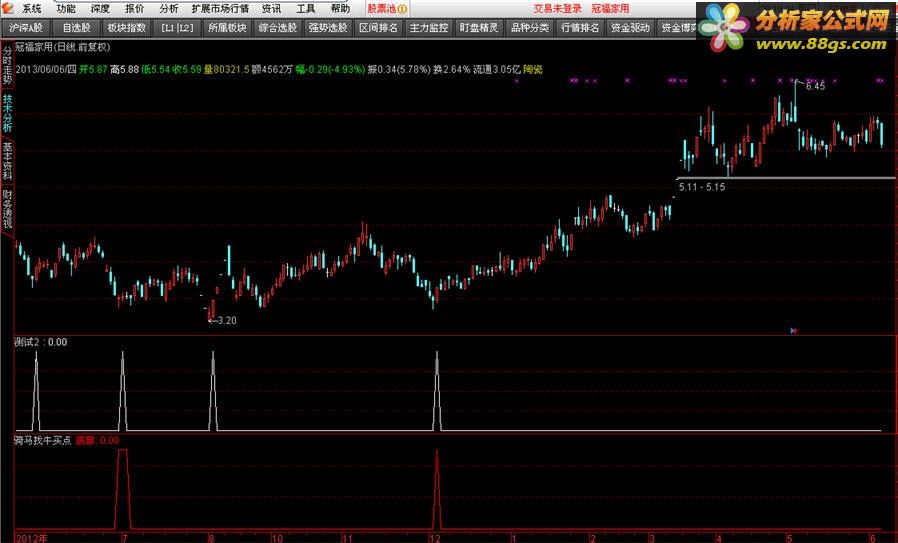Click the 所属板块 toolbar button
The image size is (898, 543).
[x=227, y=27]
